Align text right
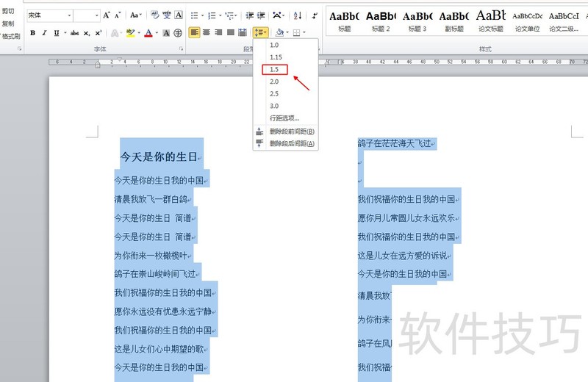This screenshot has height=382, width=588. pyautogui.click(x=218, y=32)
